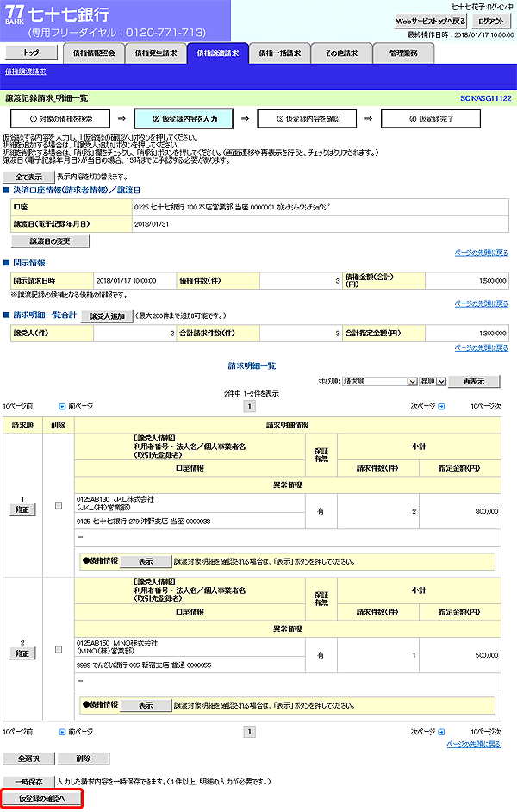Image resolution: width=517 pixels, height=812 pixels.
Task: Click the 0125AB150 MNO株式会社 entry
Action: tap(117, 643)
